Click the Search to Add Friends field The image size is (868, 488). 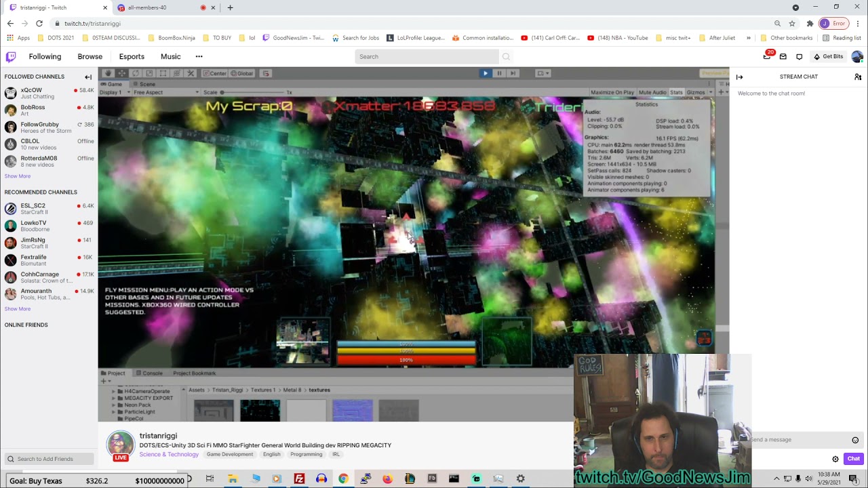coord(49,459)
